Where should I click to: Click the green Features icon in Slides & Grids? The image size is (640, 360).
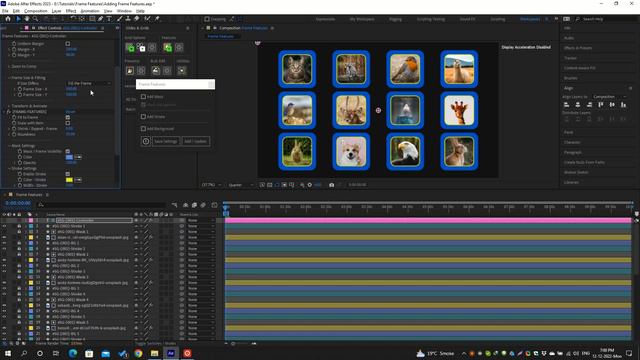click(x=168, y=48)
